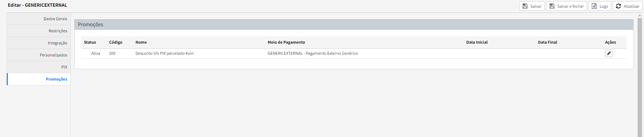Select the Promoções sidebar tab

coord(56,79)
